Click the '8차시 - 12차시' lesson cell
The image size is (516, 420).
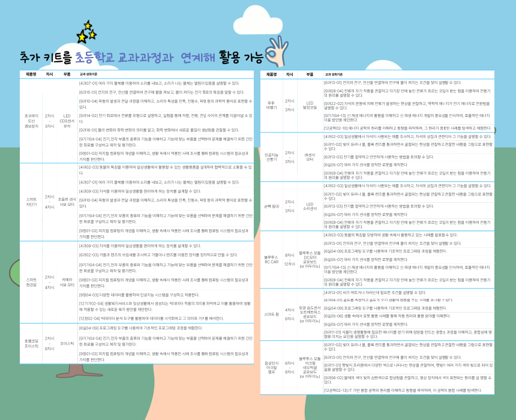pyautogui.click(x=290, y=259)
